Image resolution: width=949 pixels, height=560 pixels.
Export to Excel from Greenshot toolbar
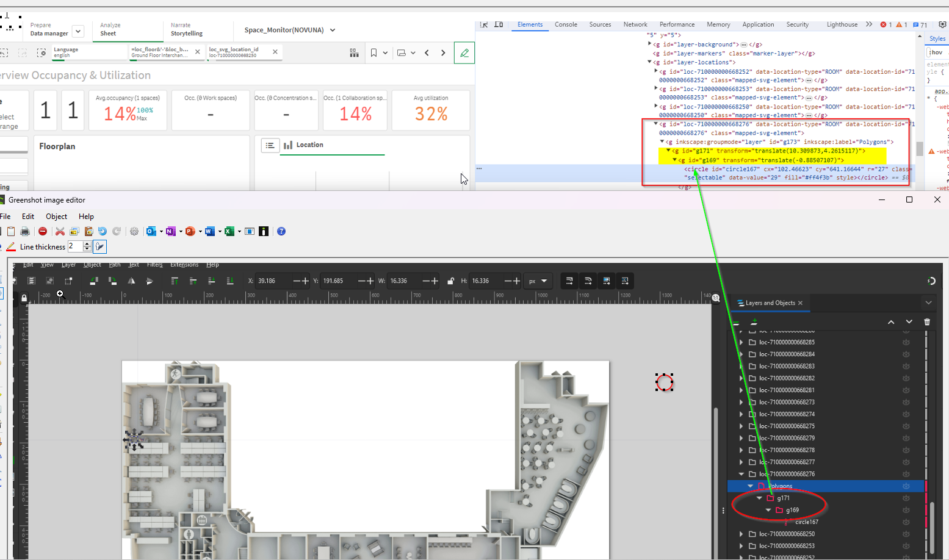pos(229,231)
